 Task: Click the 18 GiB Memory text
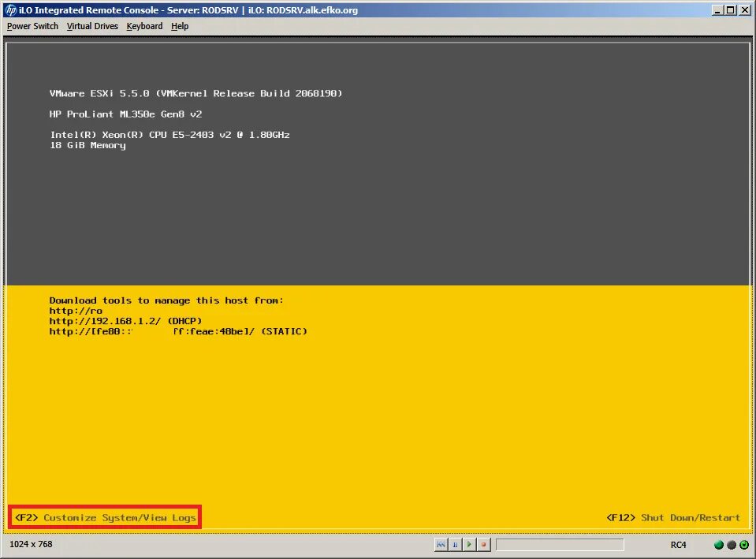click(x=88, y=145)
